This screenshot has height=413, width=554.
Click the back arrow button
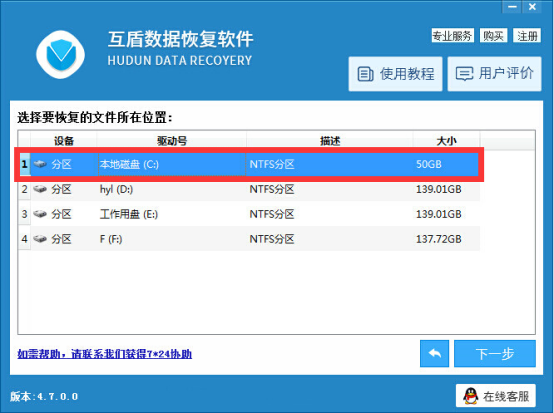[x=434, y=353]
